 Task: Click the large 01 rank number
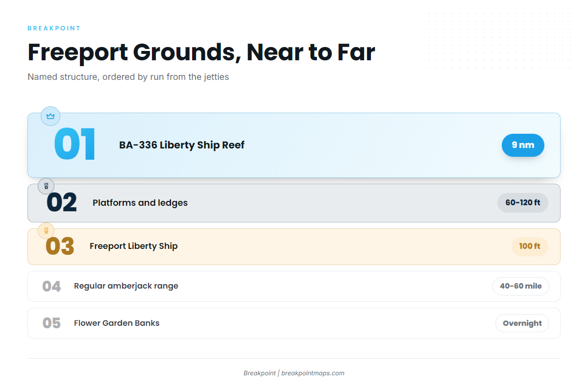74,145
